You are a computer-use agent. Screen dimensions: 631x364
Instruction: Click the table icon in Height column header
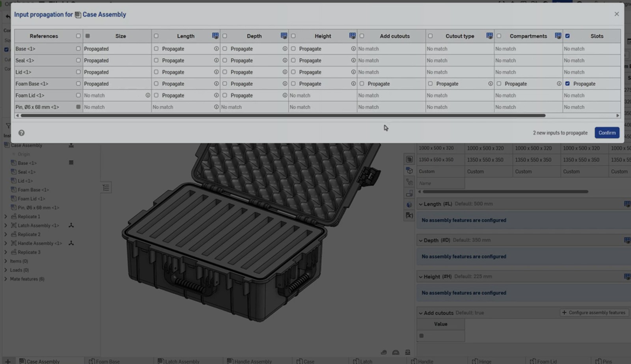point(353,36)
